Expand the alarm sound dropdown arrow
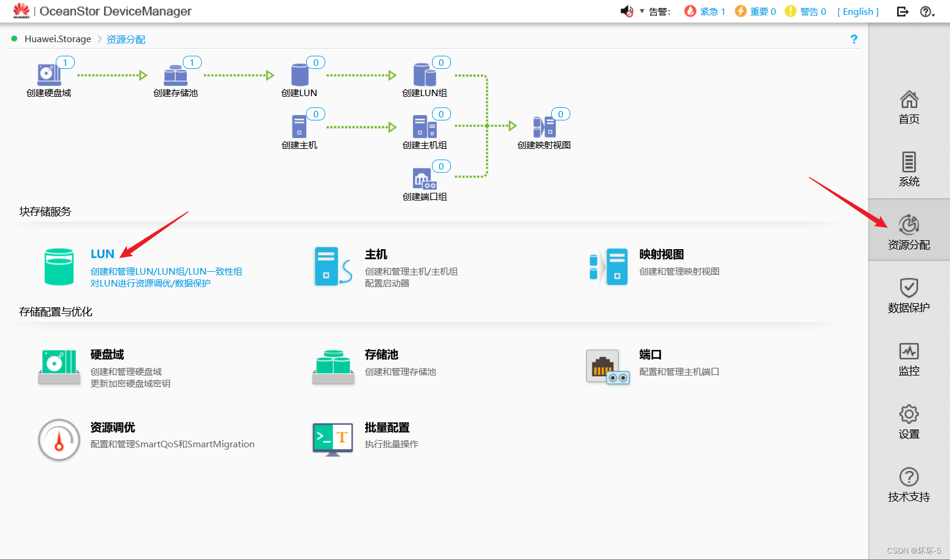The image size is (950, 560). 641,11
